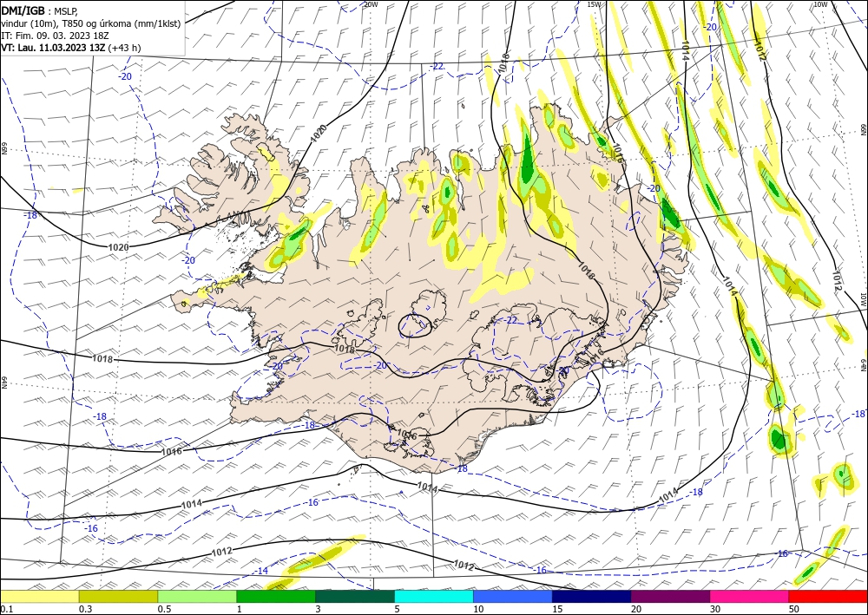Click the purple 20–30 legend swatch

tap(670, 597)
